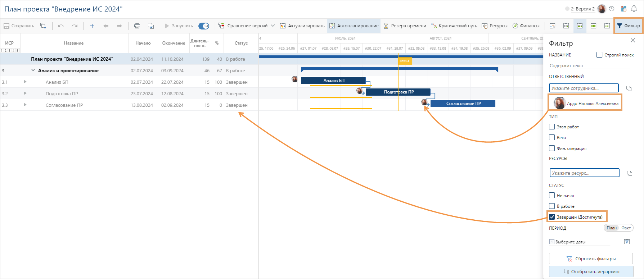Click Сбросить фильтры button
The height and width of the screenshot is (279, 644).
click(591, 259)
